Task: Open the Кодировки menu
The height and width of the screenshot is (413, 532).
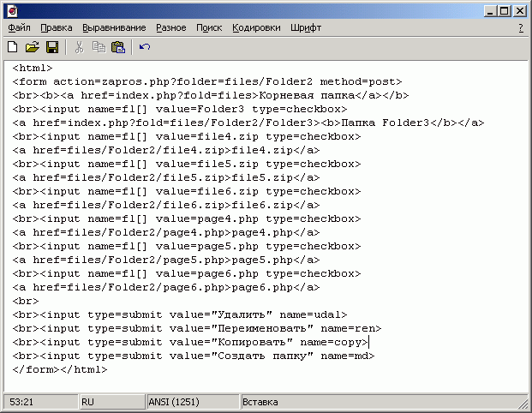Action: click(256, 27)
